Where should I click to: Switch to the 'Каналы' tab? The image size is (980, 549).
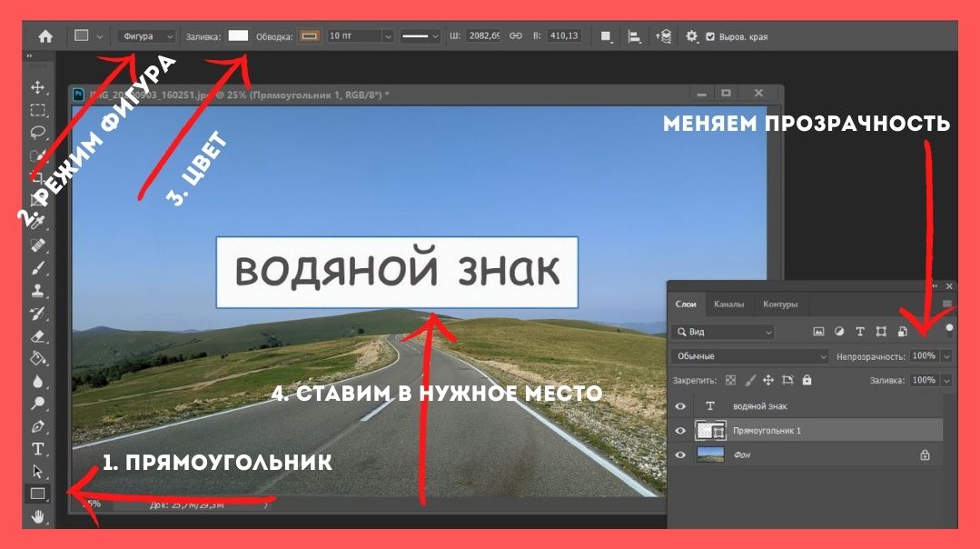(x=728, y=304)
